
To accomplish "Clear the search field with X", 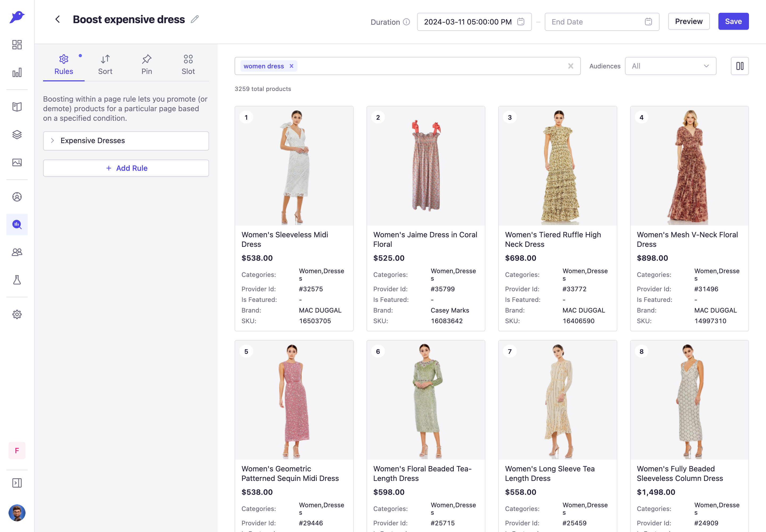I will click(x=571, y=66).
